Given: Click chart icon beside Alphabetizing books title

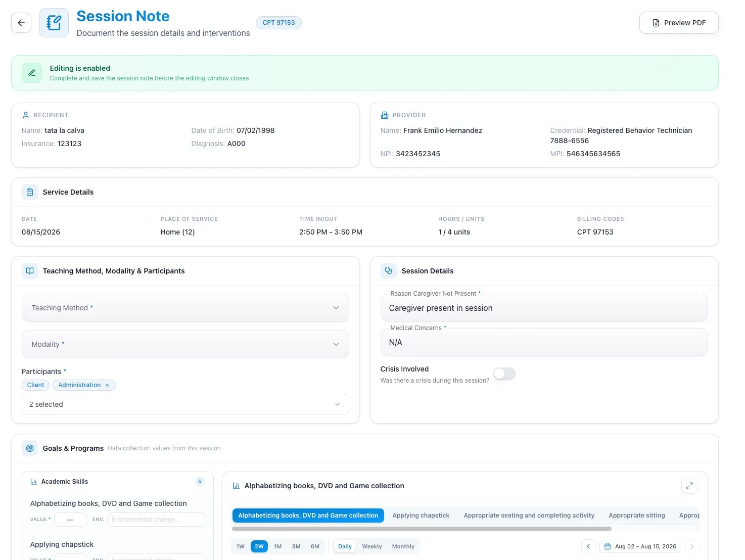Looking at the screenshot, I should (236, 486).
